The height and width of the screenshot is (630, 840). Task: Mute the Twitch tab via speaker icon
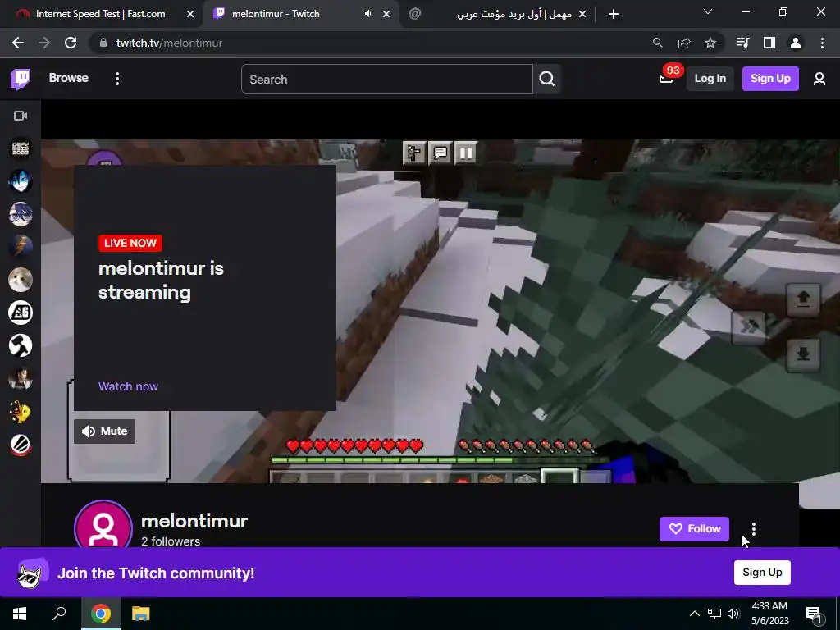368,14
